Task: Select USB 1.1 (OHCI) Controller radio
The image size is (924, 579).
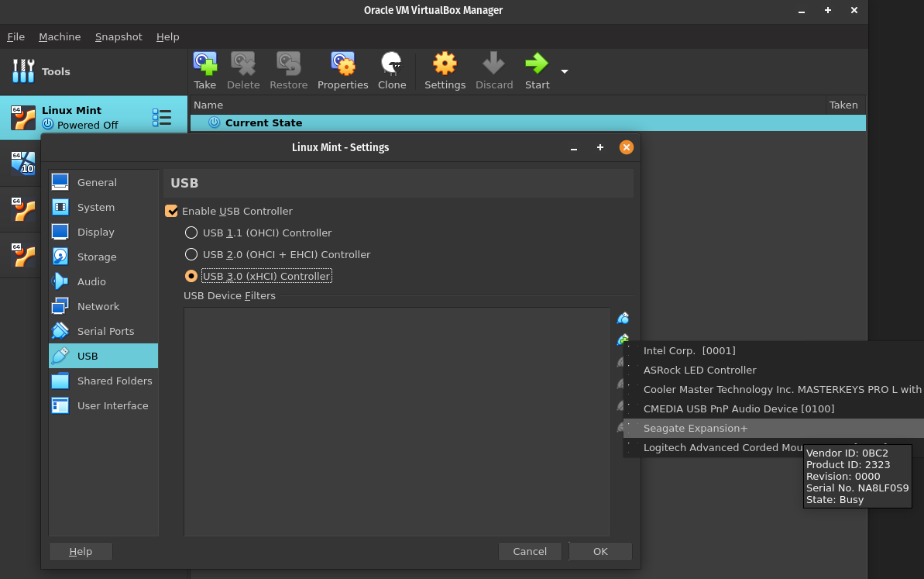Action: tap(191, 233)
